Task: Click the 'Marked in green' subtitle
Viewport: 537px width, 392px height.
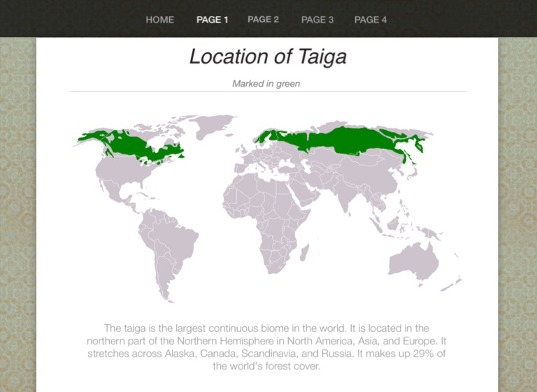Action: point(266,84)
